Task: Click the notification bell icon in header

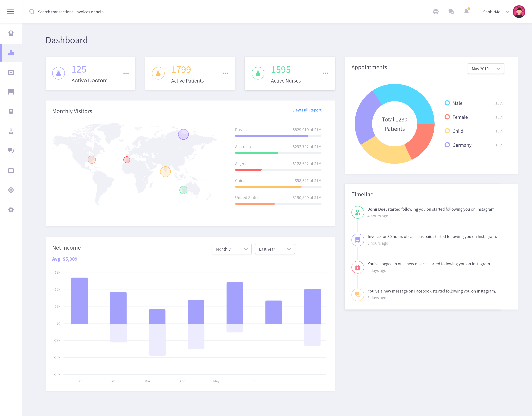Action: (466, 12)
